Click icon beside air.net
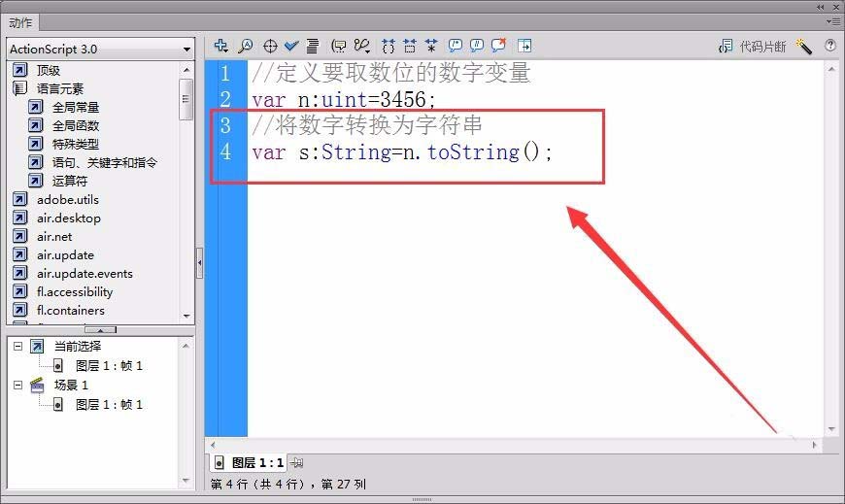The height and width of the screenshot is (504, 845). (19, 236)
